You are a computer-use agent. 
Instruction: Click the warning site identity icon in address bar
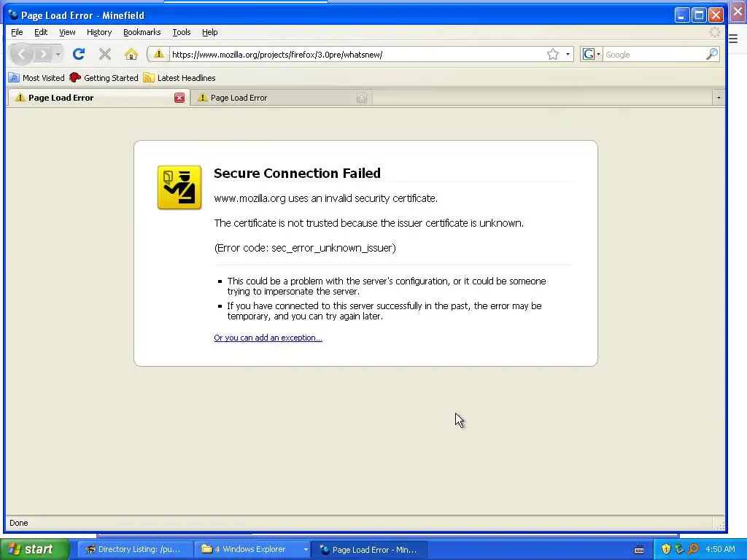tap(158, 54)
